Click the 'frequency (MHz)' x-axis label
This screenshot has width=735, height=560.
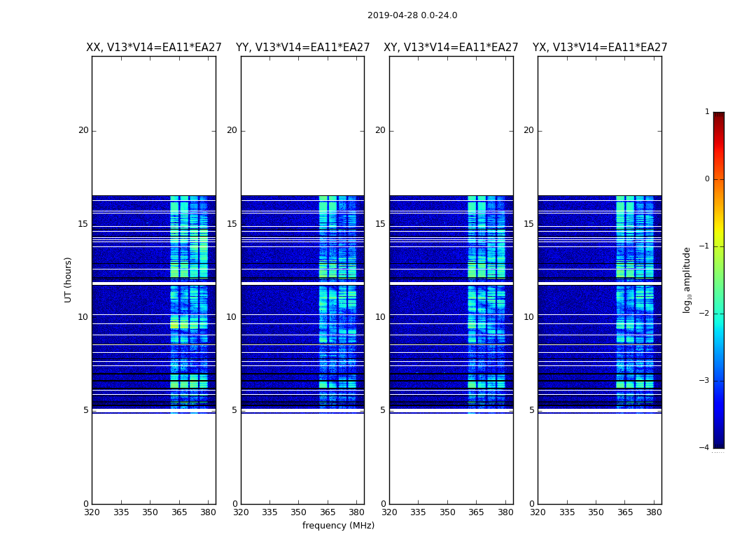(338, 525)
